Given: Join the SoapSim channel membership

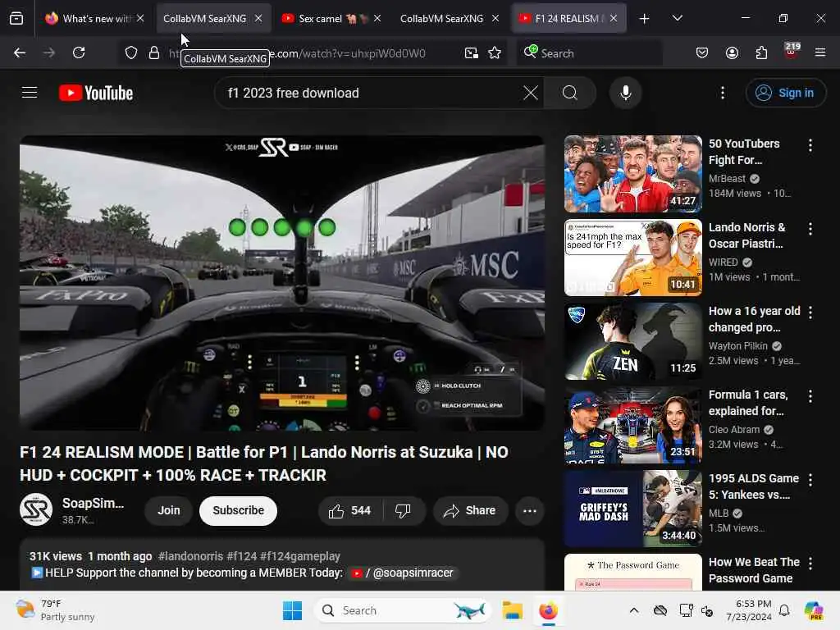Looking at the screenshot, I should tap(169, 510).
